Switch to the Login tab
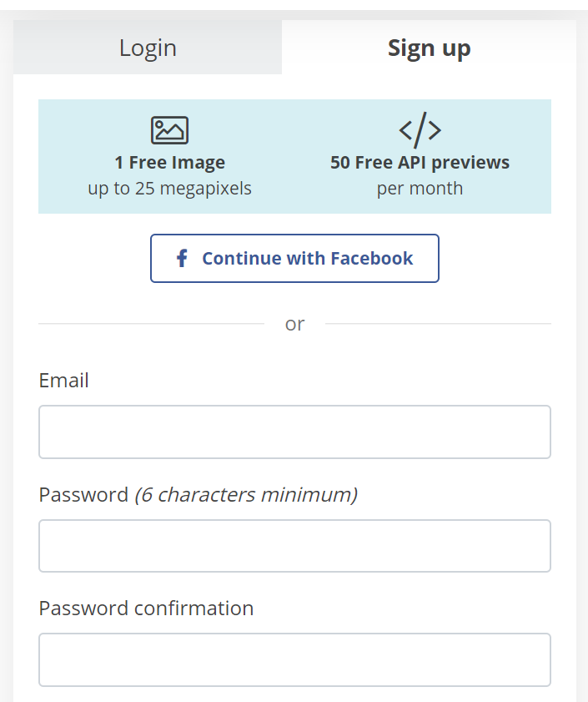 click(148, 48)
